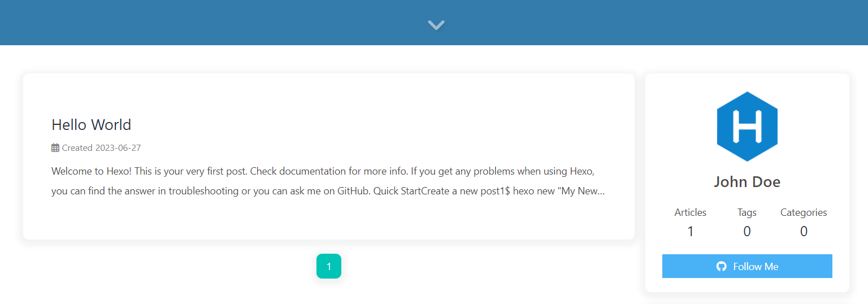Click the scroll-down chevron arrow in banner
The height and width of the screenshot is (304, 868).
pyautogui.click(x=436, y=25)
